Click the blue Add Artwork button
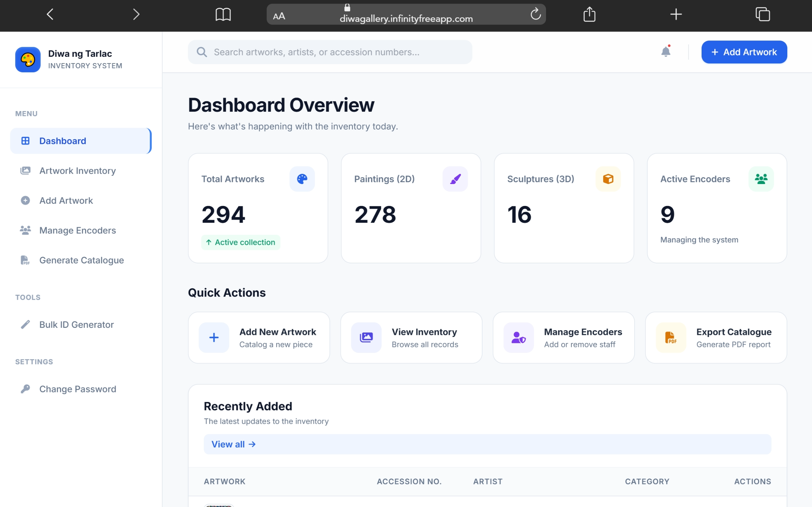812x507 pixels. click(744, 52)
